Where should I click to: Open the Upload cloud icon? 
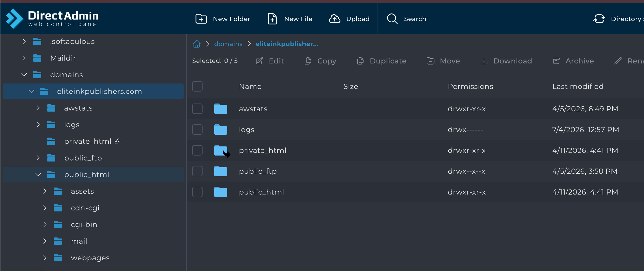click(335, 19)
